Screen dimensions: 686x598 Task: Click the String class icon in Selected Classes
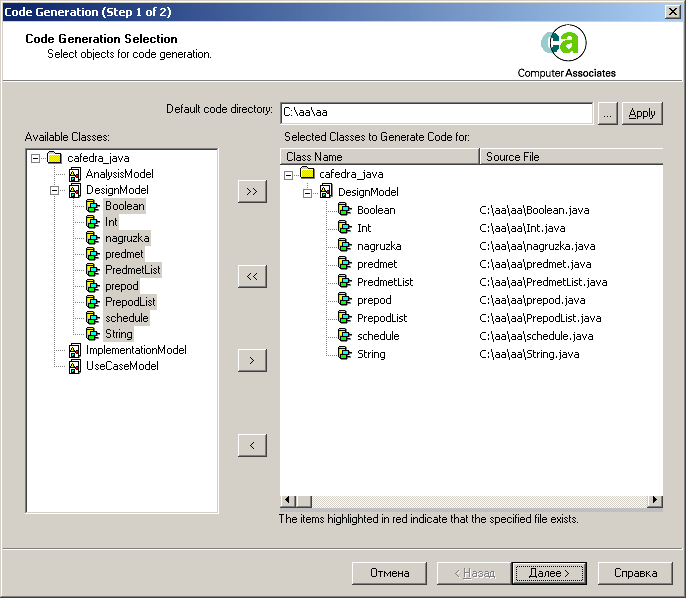click(345, 353)
